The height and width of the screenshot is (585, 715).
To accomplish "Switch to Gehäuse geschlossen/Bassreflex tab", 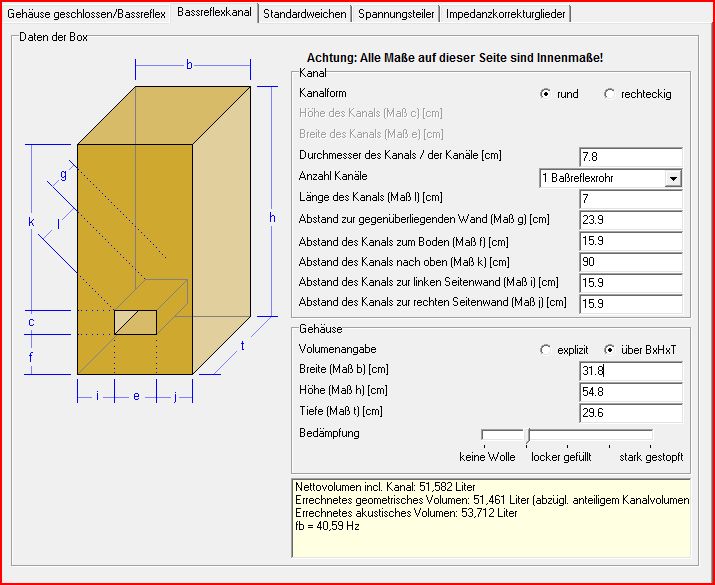I will [x=86, y=14].
